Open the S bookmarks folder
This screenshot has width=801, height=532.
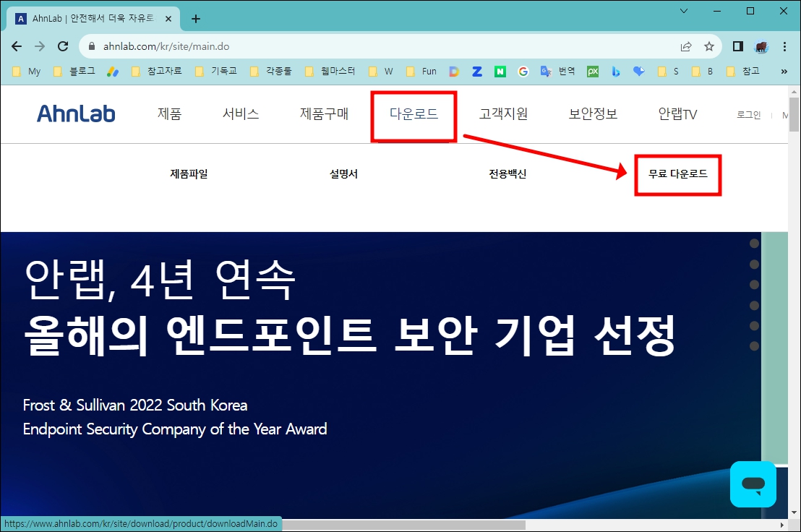click(x=668, y=72)
